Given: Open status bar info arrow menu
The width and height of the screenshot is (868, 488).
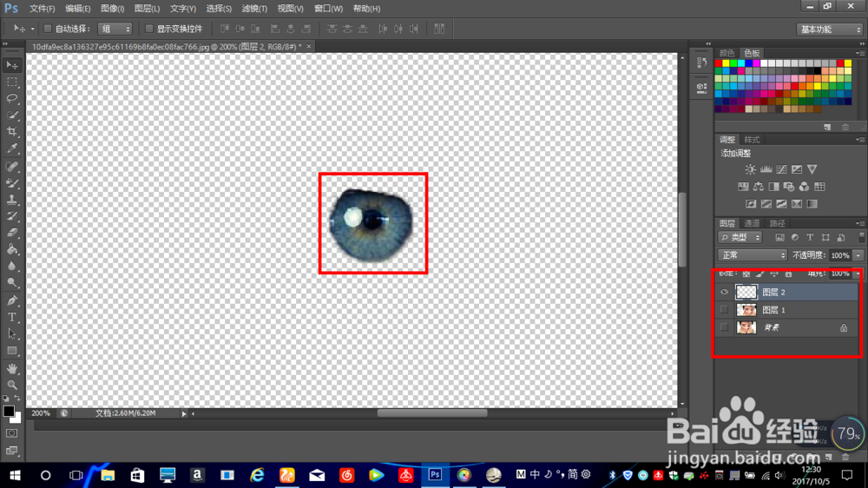Looking at the screenshot, I should [x=184, y=413].
